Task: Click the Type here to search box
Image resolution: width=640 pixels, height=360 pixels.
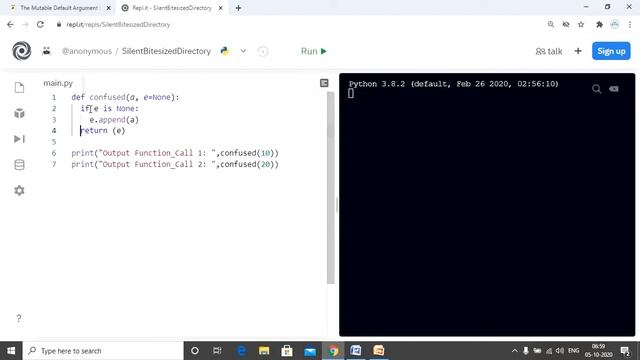Action: 103,351
